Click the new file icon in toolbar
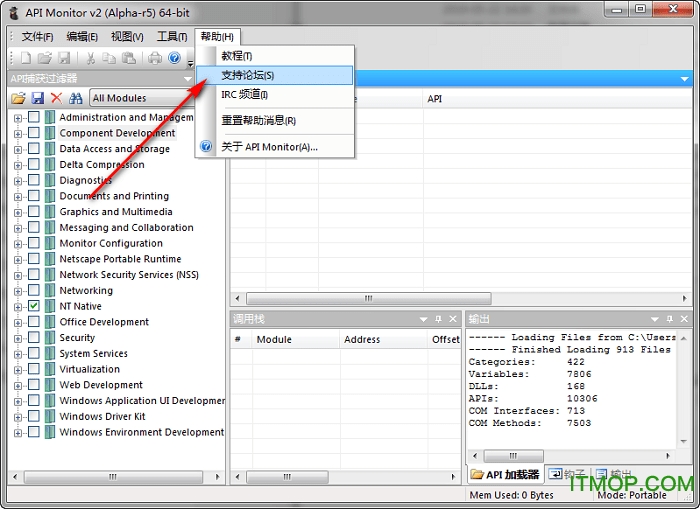 [26, 58]
